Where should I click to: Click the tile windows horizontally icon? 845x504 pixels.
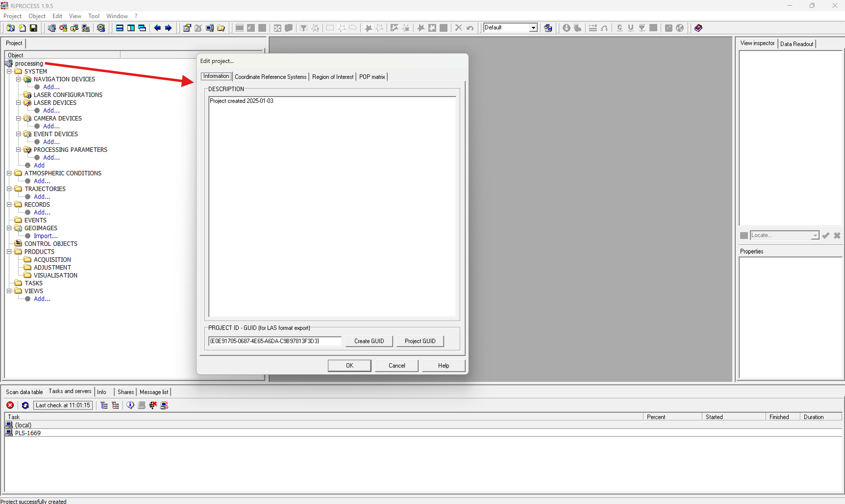click(120, 28)
